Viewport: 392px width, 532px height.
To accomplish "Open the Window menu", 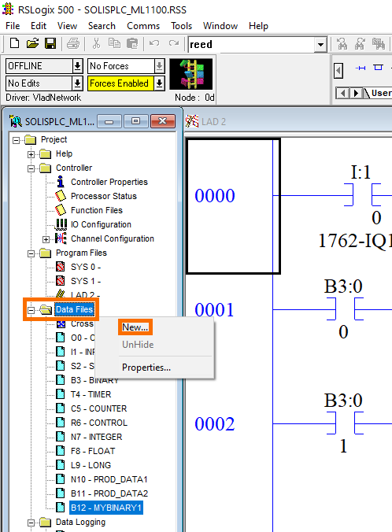I will [x=220, y=26].
